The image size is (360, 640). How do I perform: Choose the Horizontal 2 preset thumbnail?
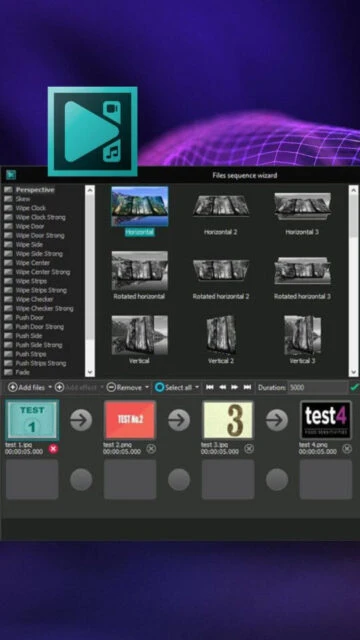pos(221,205)
